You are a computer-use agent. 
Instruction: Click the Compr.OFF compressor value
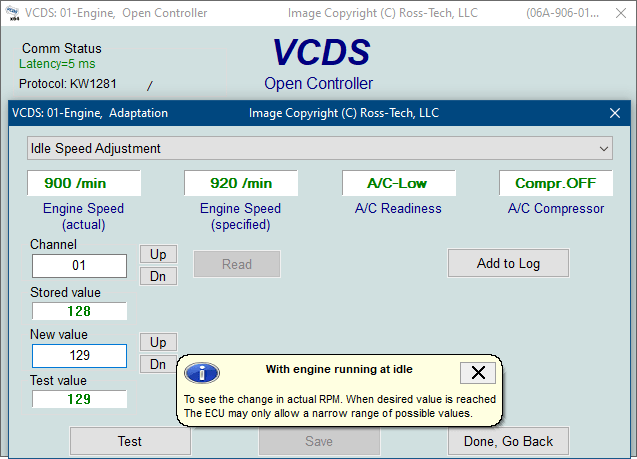point(556,183)
